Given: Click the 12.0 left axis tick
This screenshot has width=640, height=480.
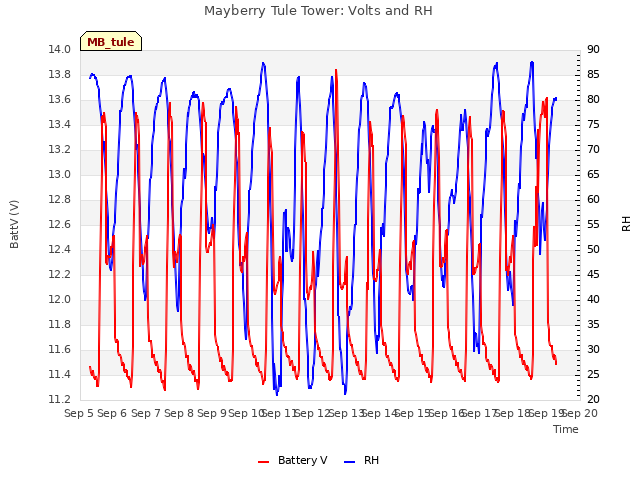Looking at the screenshot, I should point(60,300).
